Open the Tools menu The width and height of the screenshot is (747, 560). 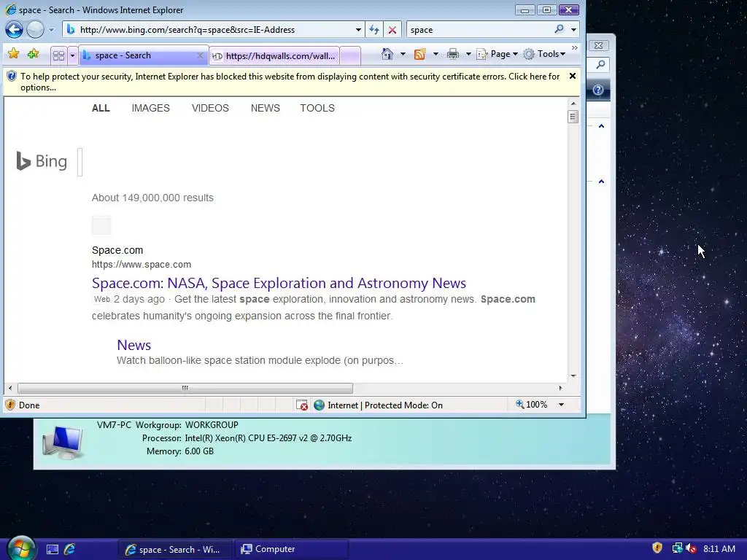(544, 54)
